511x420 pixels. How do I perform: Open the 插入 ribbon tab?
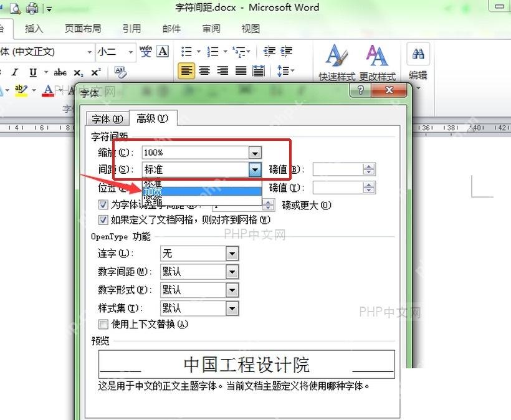pyautogui.click(x=34, y=29)
